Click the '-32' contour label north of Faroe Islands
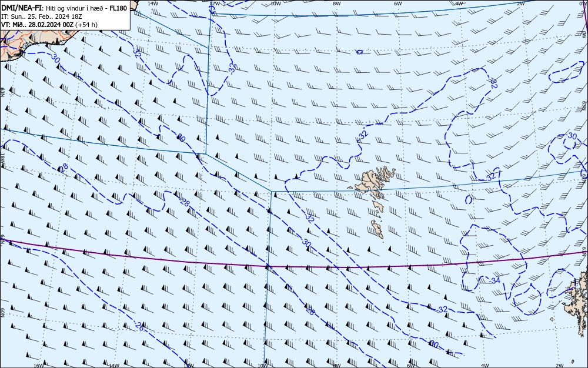The width and height of the screenshot is (588, 368). click(x=363, y=135)
